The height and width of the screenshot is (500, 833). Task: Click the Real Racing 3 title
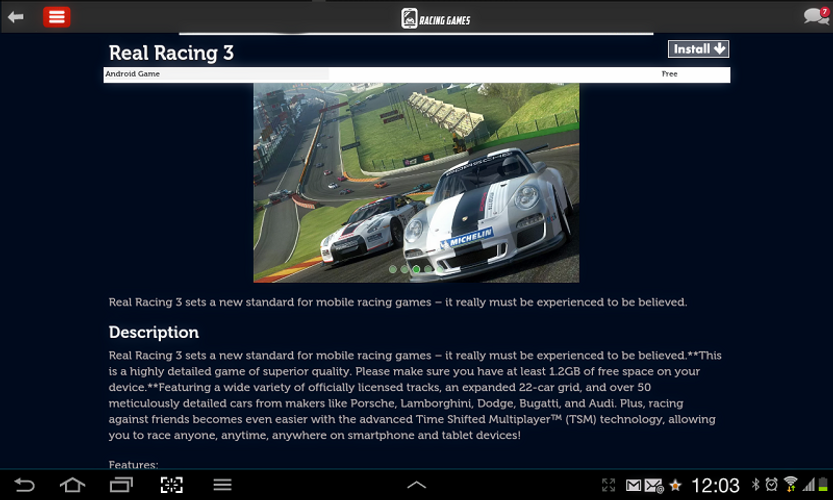coord(171,53)
